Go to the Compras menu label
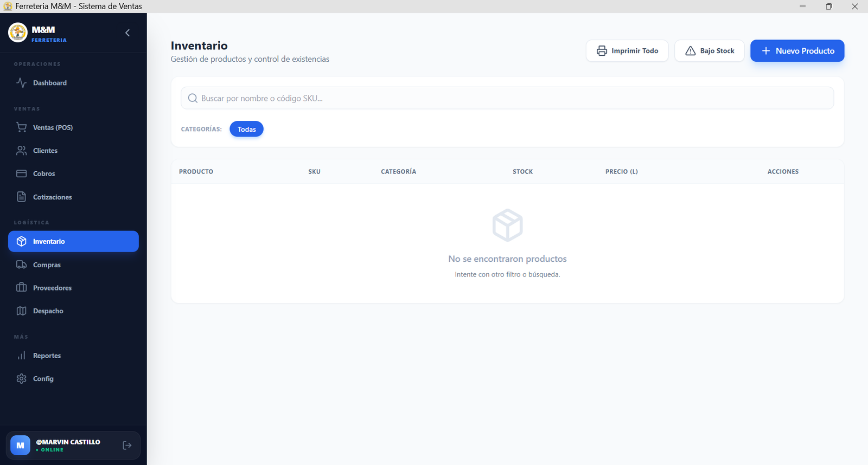Viewport: 868px width, 465px height. tap(47, 265)
